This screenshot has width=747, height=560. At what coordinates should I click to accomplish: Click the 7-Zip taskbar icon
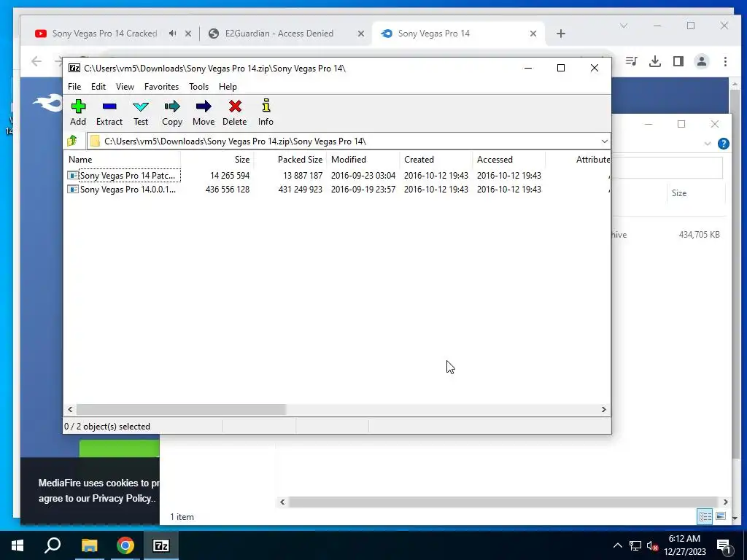point(161,545)
